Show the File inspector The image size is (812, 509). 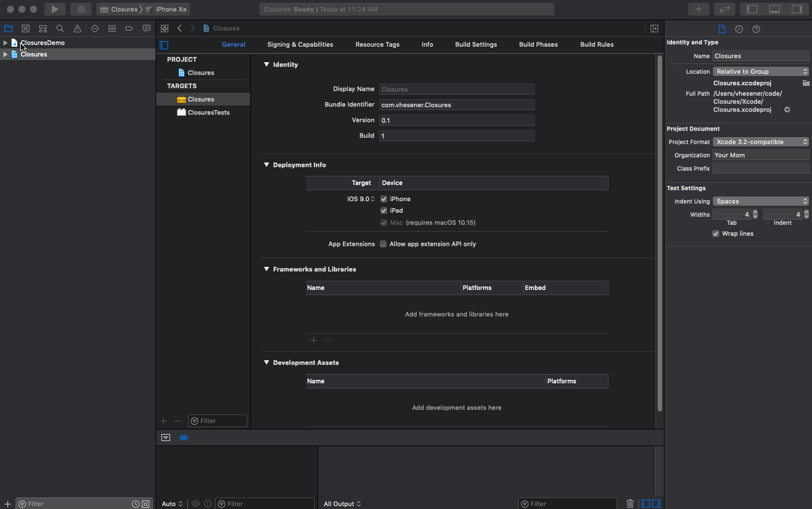point(722,29)
